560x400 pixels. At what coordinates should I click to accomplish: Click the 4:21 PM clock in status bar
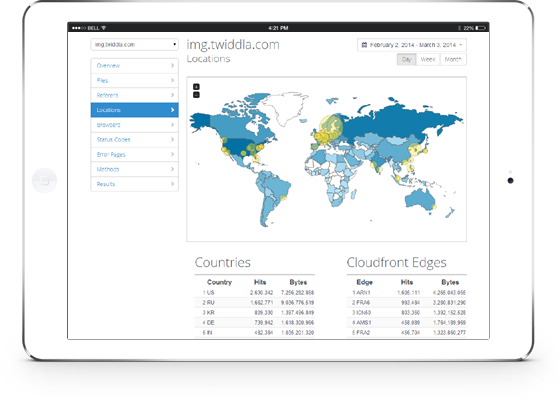pyautogui.click(x=278, y=28)
